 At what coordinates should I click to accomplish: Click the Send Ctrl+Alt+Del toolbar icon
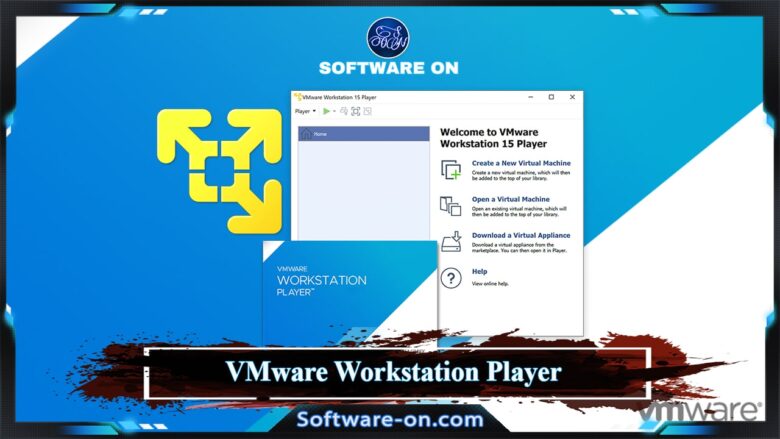pos(344,111)
